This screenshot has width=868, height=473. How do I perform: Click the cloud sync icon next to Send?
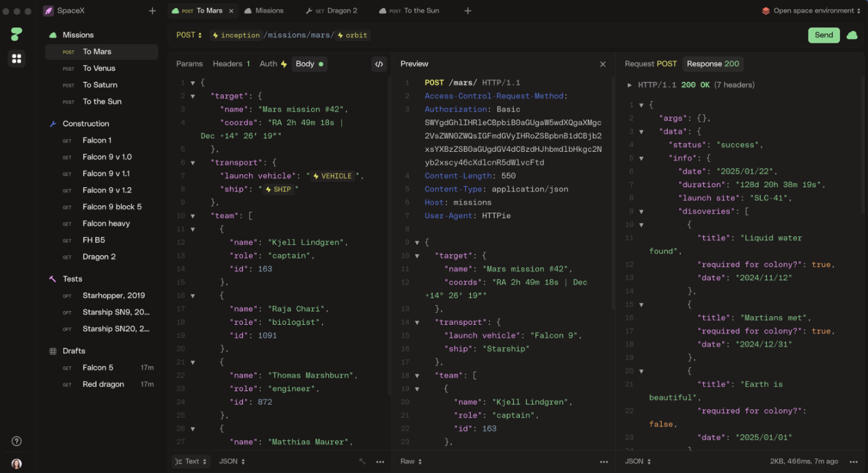pos(852,35)
